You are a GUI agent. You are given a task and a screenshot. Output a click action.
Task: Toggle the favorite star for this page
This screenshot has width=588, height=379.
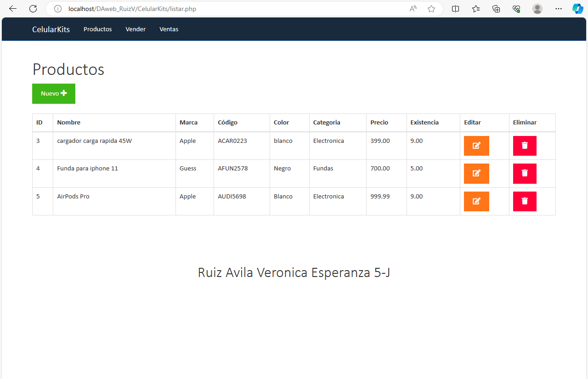click(x=431, y=8)
